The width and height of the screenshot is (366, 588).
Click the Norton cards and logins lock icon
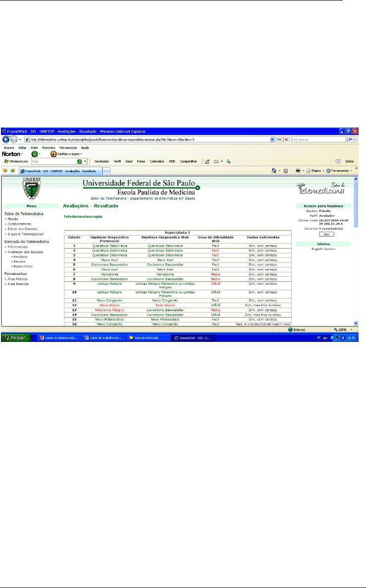54,154
